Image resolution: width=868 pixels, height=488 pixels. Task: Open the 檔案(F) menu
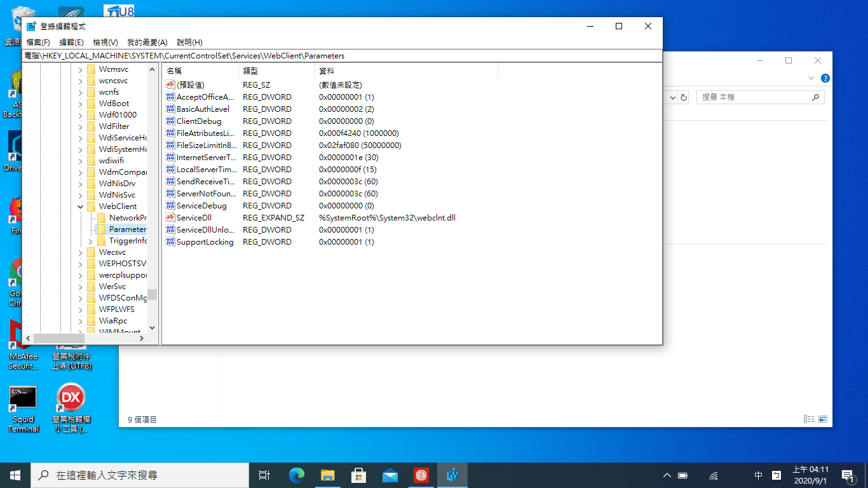point(38,42)
